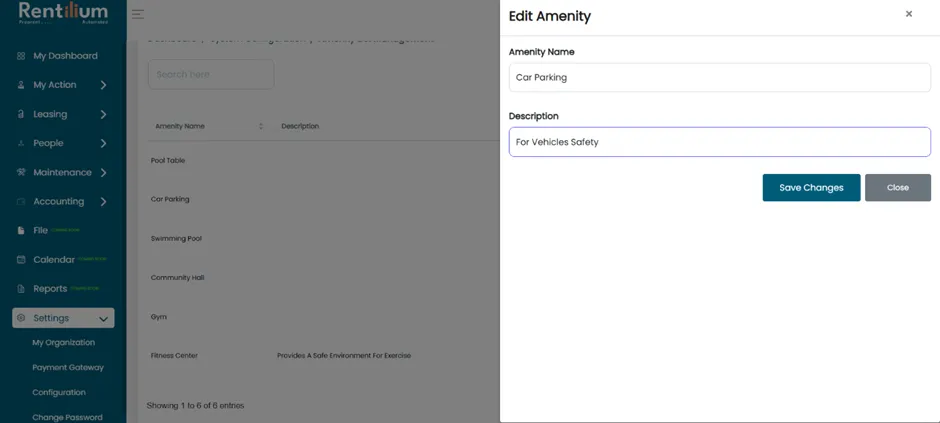The width and height of the screenshot is (940, 423).
Task: Expand the Accounting submenu chevron
Action: 103,201
